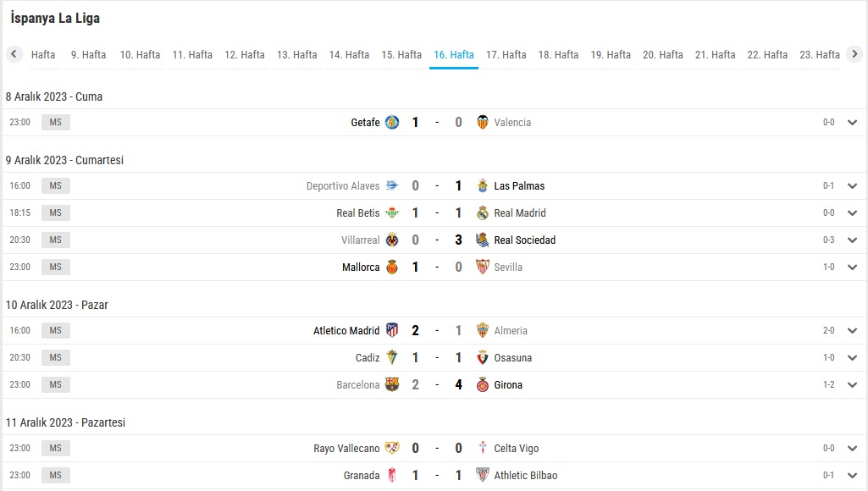
Task: Click the Getafe club crest icon
Action: 392,123
